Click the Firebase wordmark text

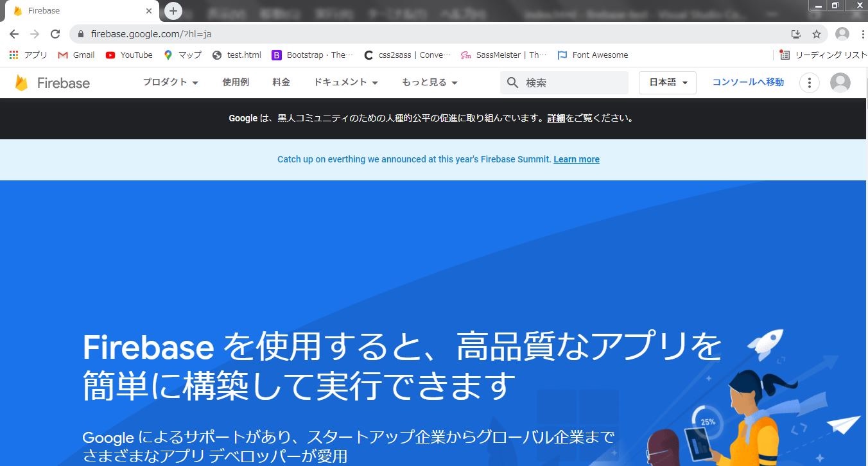coord(64,83)
